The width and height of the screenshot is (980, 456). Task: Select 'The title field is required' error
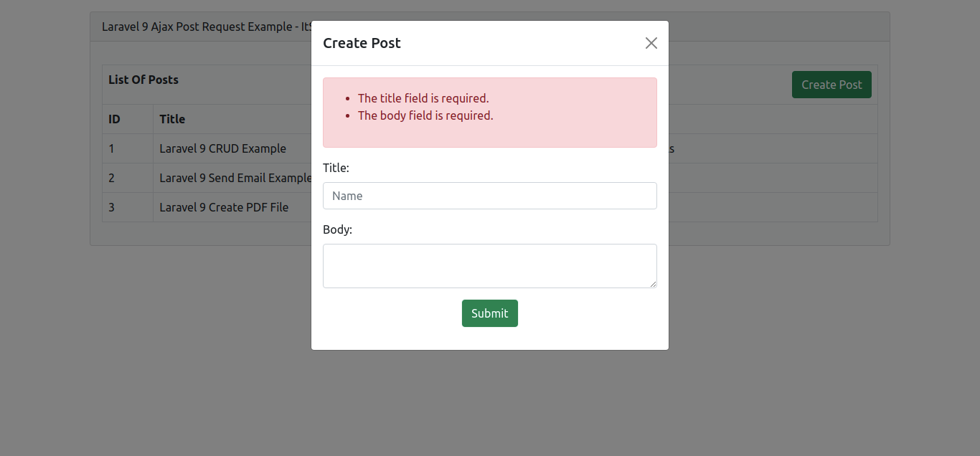pyautogui.click(x=423, y=98)
